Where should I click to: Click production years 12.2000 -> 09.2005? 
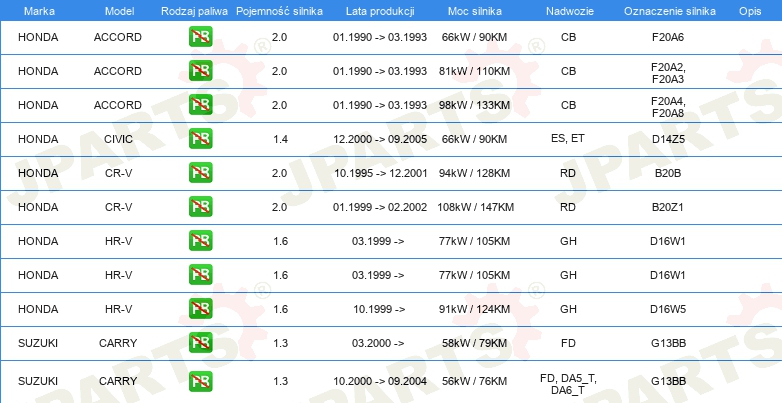pyautogui.click(x=380, y=139)
